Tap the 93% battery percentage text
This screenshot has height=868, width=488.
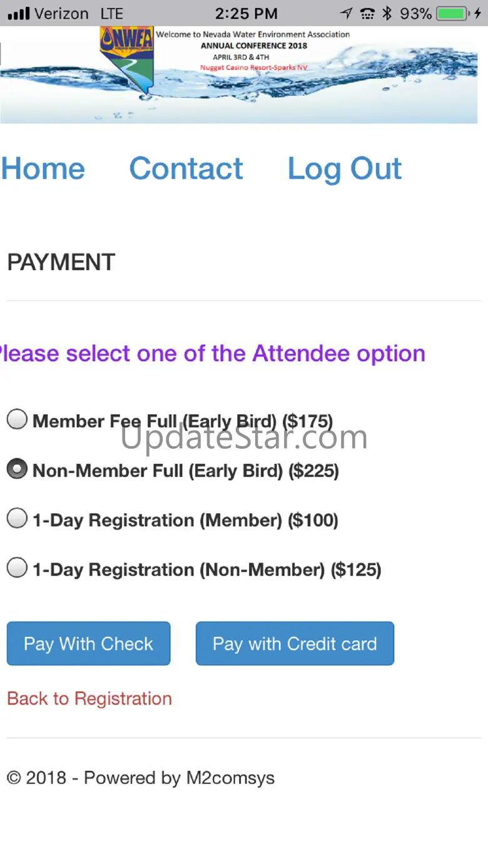415,13
